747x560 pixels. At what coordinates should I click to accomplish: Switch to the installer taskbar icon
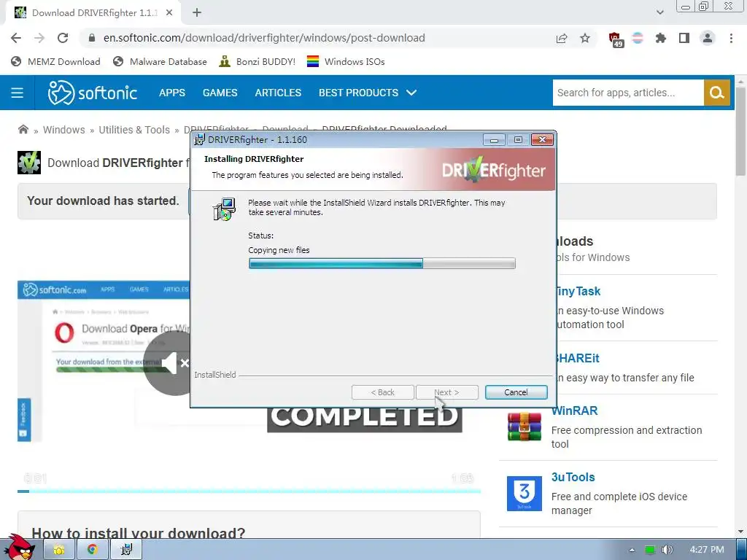(126, 550)
